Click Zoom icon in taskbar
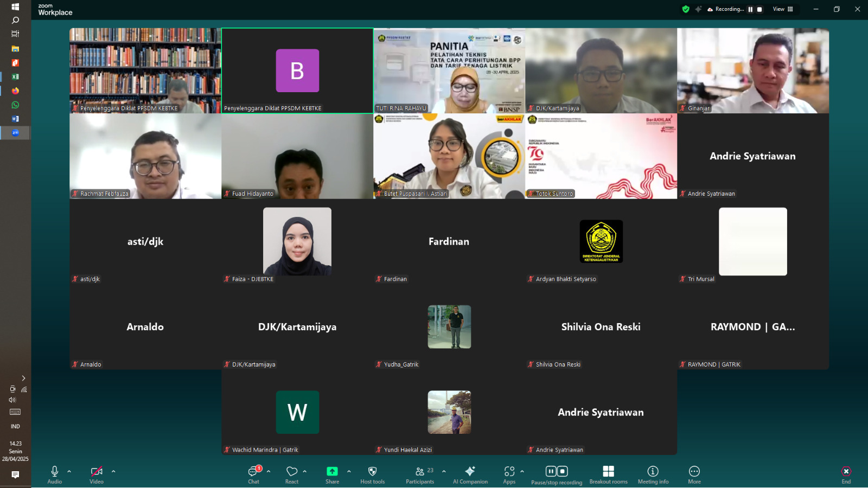868x488 pixels. [x=15, y=133]
